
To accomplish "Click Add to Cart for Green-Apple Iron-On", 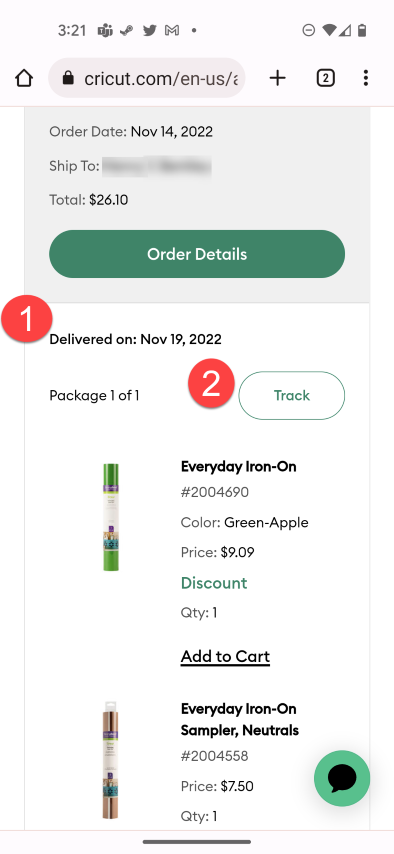I will tap(225, 656).
